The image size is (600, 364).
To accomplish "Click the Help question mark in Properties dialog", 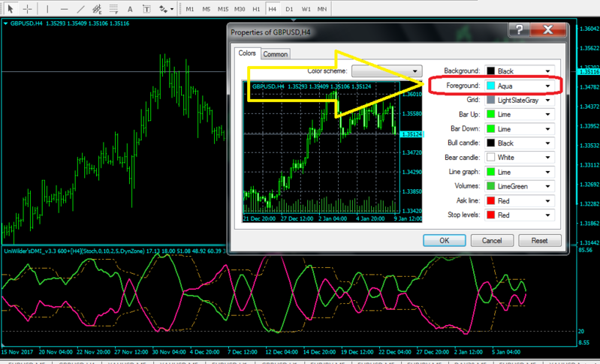I will [519, 29].
